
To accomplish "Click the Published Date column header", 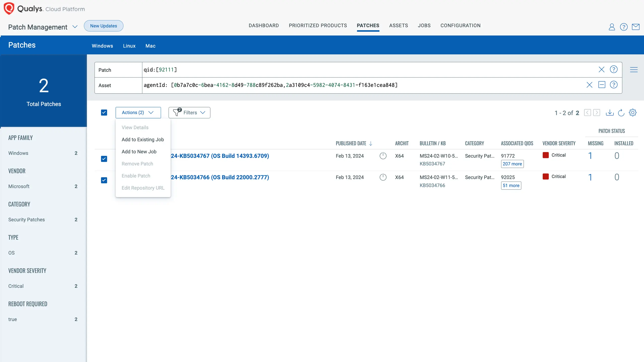I will pos(351,144).
